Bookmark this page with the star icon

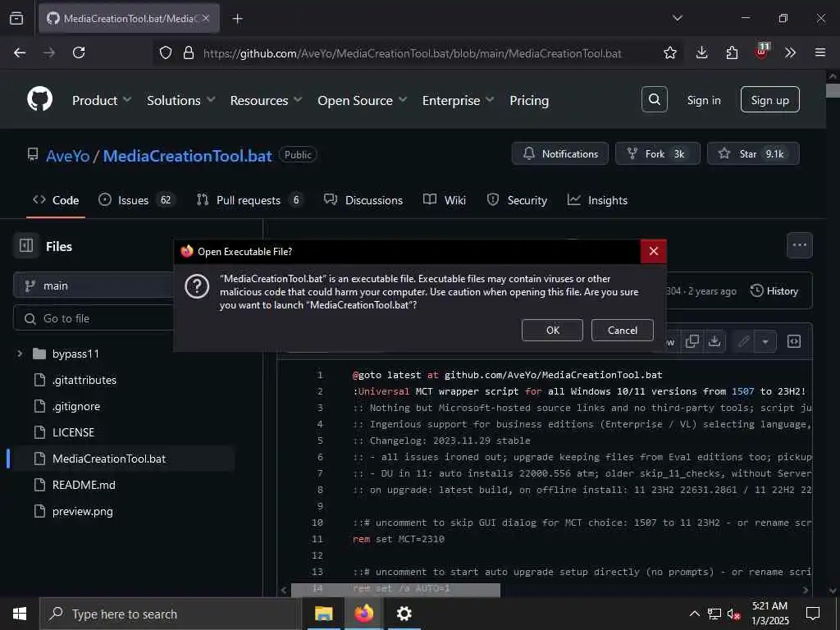tap(669, 52)
